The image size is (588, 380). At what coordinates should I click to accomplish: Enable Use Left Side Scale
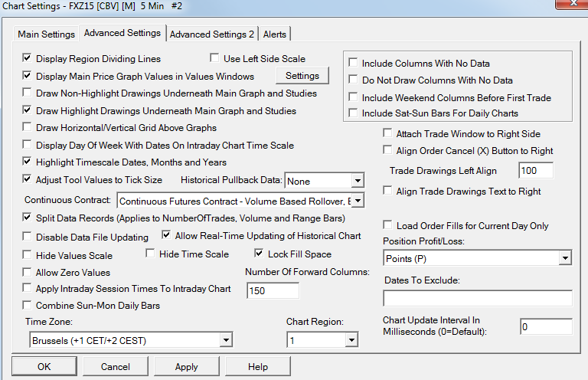tap(215, 58)
